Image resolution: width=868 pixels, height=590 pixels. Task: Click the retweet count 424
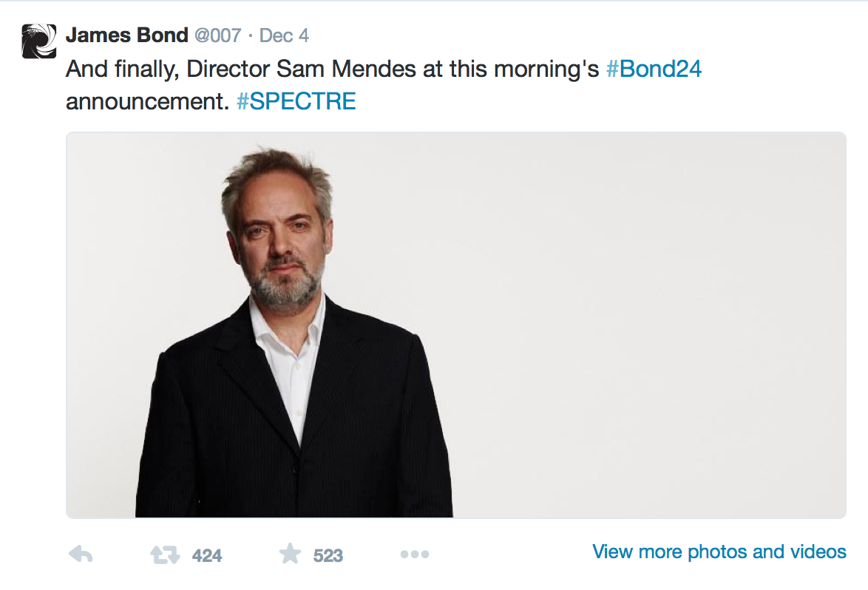pyautogui.click(x=207, y=555)
